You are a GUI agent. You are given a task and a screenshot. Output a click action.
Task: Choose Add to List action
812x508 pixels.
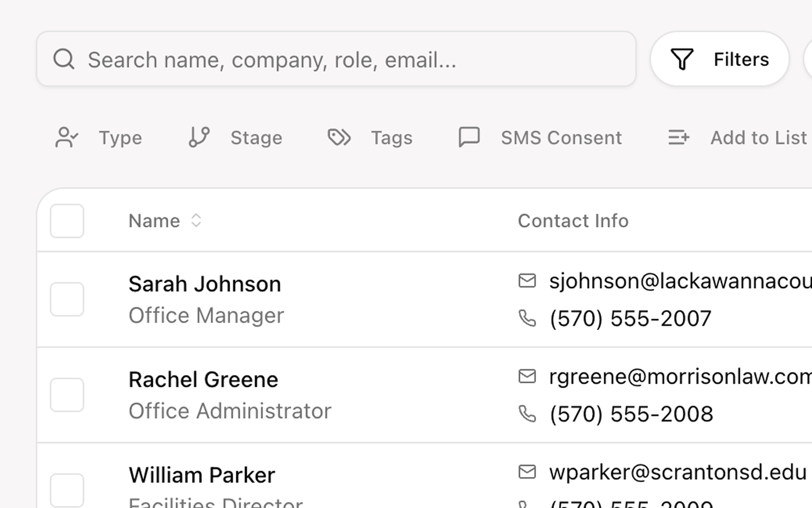pos(737,137)
